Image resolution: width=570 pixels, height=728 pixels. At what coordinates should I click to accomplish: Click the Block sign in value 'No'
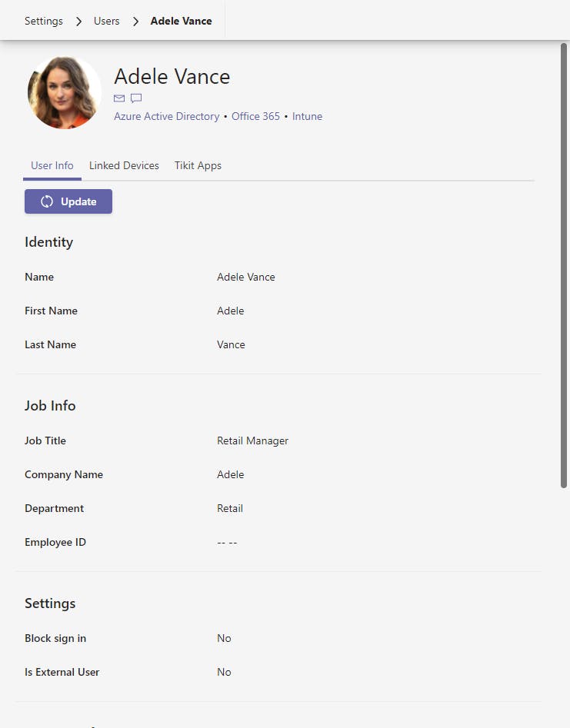(x=224, y=638)
